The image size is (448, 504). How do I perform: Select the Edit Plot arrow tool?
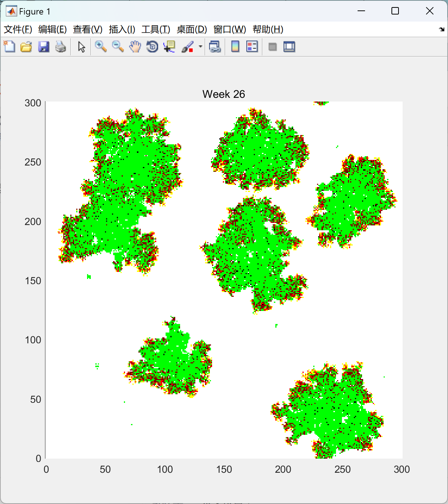81,46
